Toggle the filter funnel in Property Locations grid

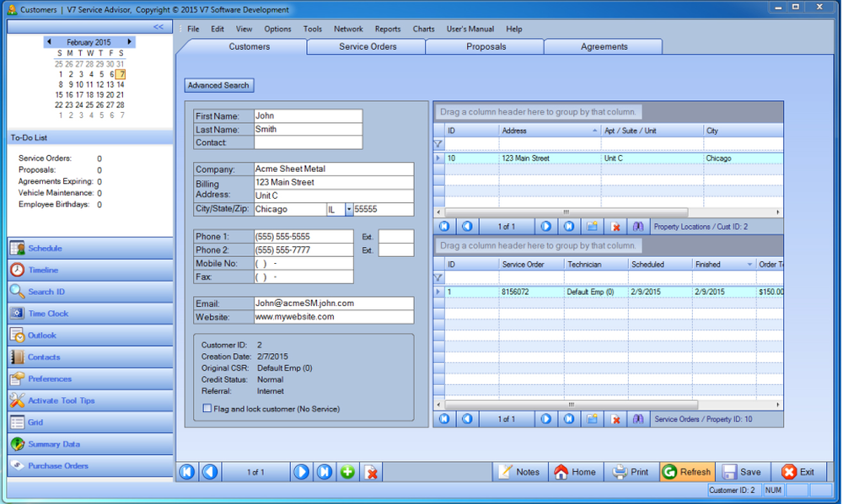click(439, 144)
